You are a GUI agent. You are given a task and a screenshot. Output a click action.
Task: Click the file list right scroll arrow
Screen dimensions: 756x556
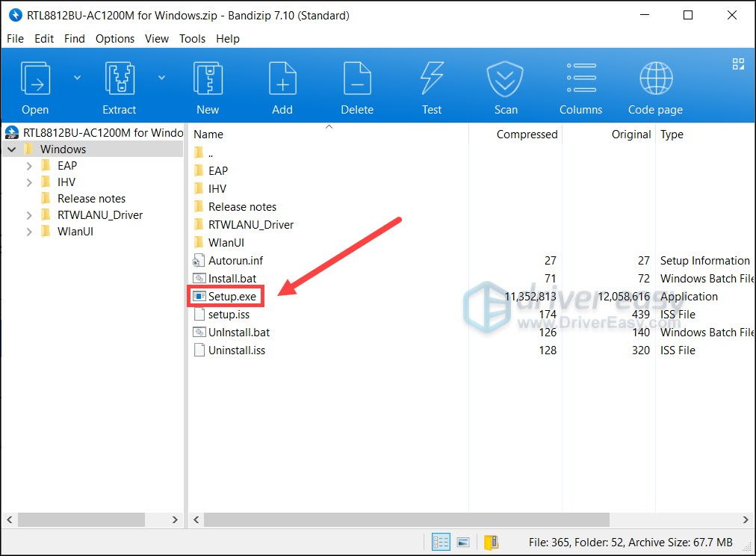(746, 520)
